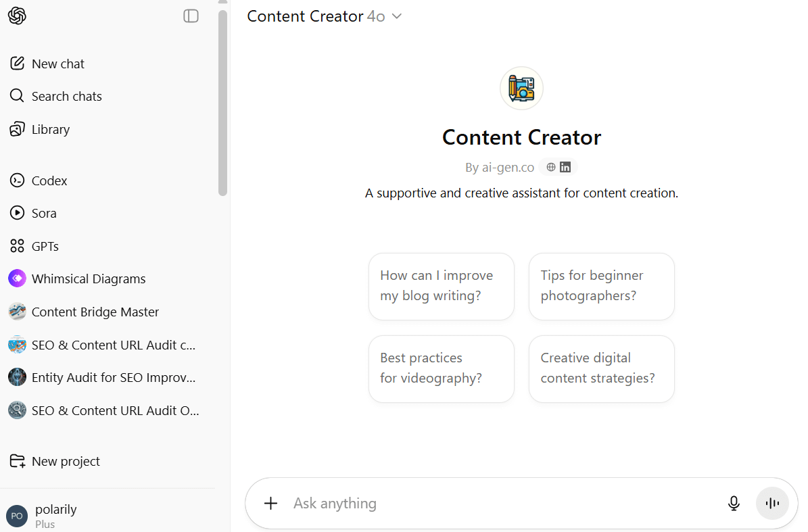The width and height of the screenshot is (808, 532).
Task: Click the microphone dictation icon
Action: (734, 503)
